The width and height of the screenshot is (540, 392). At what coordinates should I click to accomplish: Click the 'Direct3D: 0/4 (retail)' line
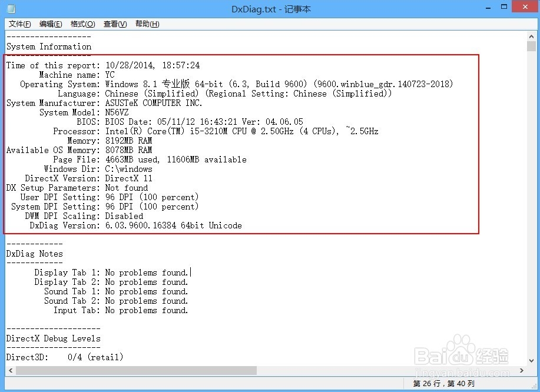(x=65, y=357)
